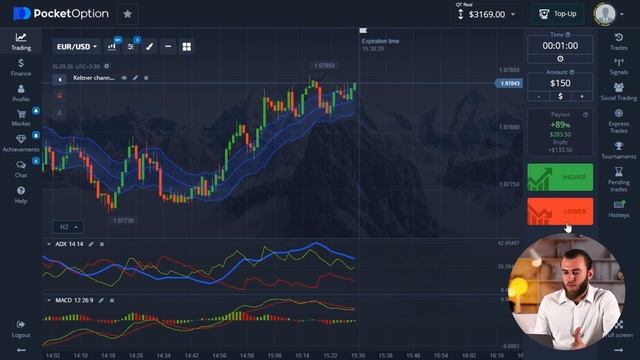Open the Achievements section
The height and width of the screenshot is (360, 640).
pyautogui.click(x=21, y=143)
